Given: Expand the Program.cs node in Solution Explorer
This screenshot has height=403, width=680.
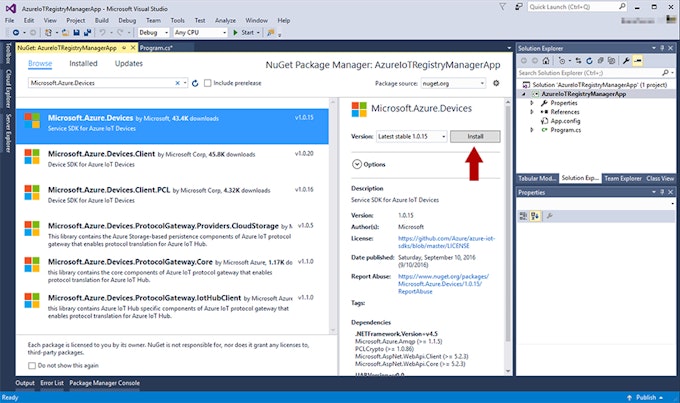Looking at the screenshot, I should pyautogui.click(x=532, y=130).
